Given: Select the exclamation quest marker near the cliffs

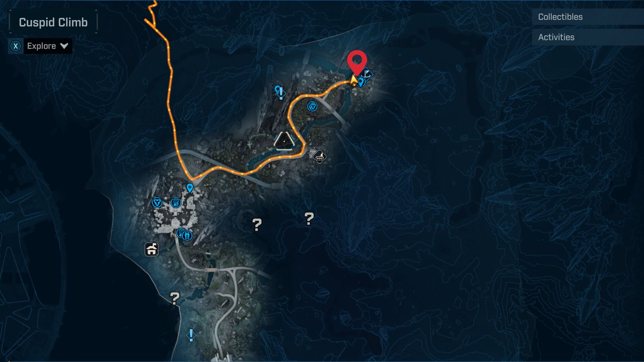Looking at the screenshot, I should pyautogui.click(x=281, y=93).
